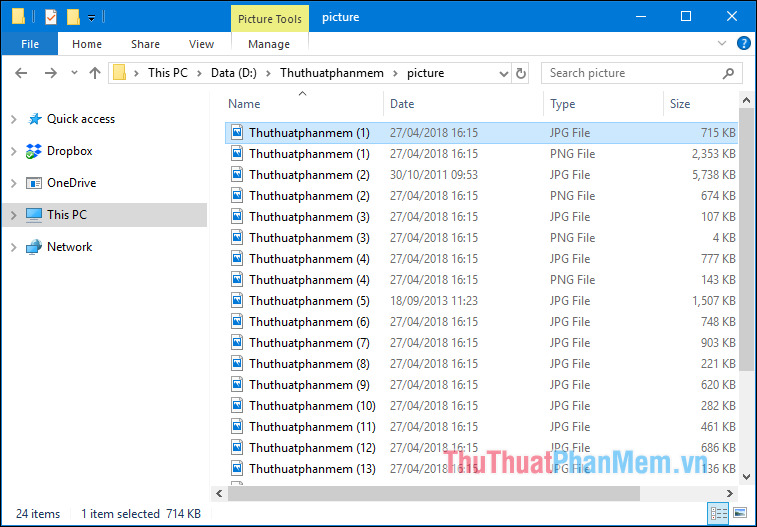The image size is (757, 527).
Task: Click the icon of Thuthuatphanmem (4) JPG file
Action: pos(237,258)
